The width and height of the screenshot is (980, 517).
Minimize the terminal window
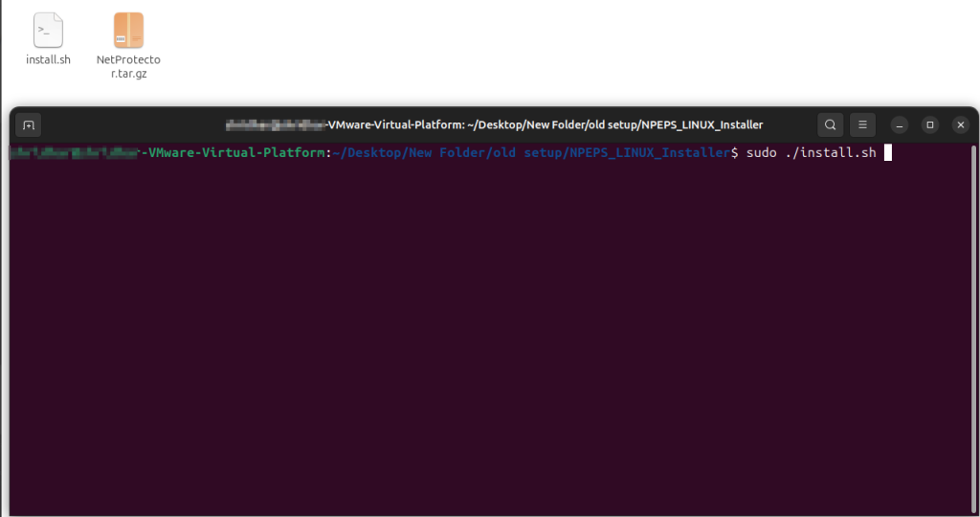899,125
